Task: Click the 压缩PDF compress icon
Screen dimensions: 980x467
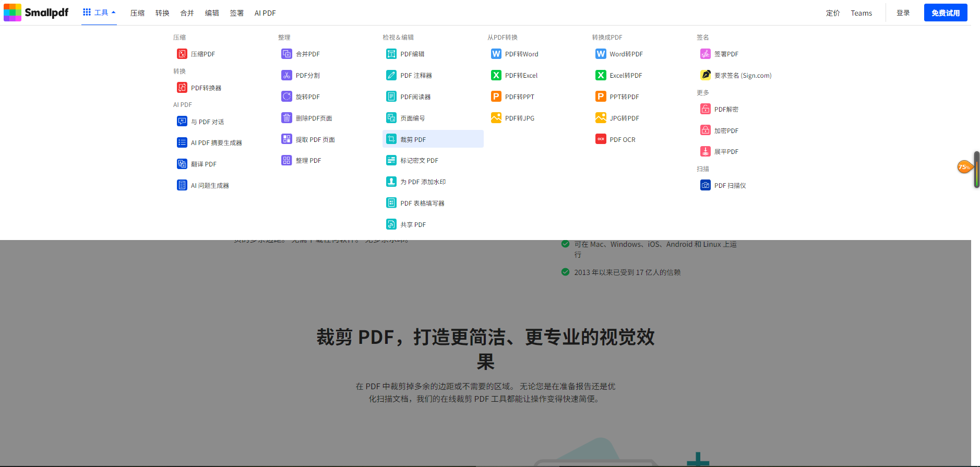Action: 182,54
